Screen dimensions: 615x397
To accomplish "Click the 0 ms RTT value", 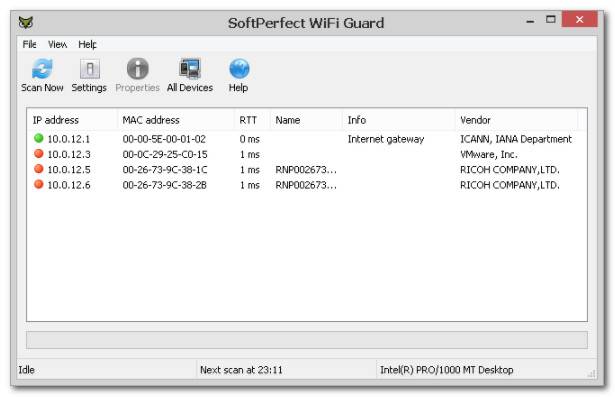I will coord(249,139).
